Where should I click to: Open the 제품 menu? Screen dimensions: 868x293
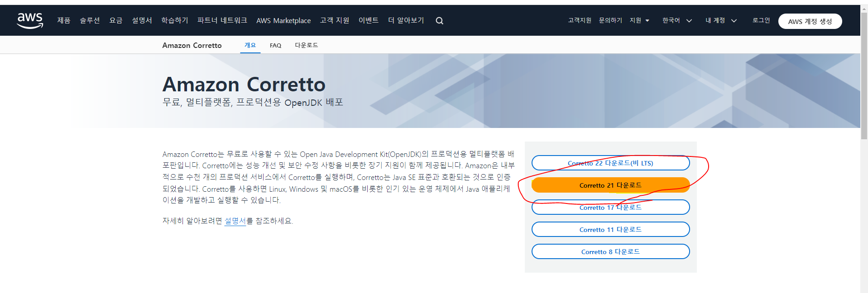coord(63,20)
